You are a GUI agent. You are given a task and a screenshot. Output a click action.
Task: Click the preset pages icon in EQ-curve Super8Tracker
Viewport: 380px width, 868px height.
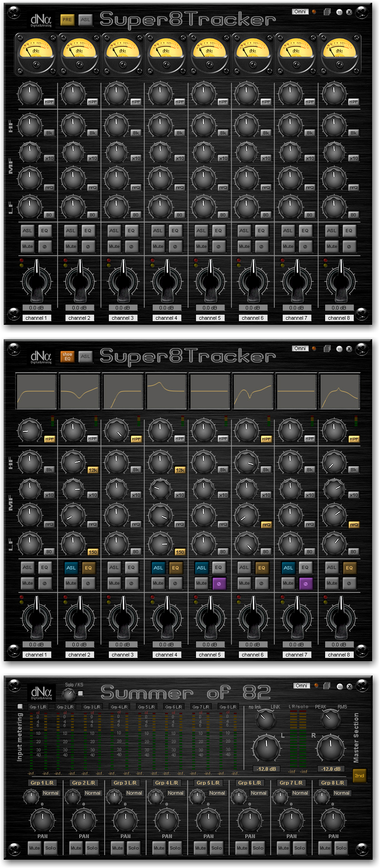click(327, 349)
